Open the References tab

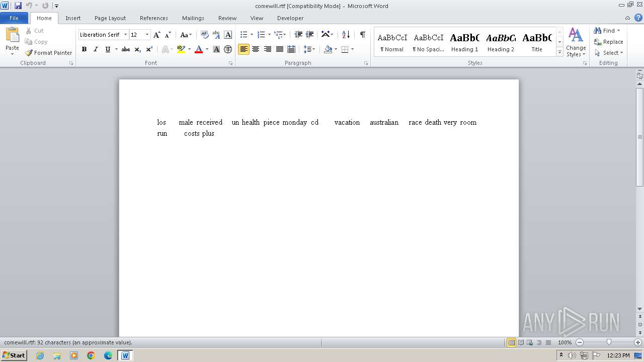point(154,18)
